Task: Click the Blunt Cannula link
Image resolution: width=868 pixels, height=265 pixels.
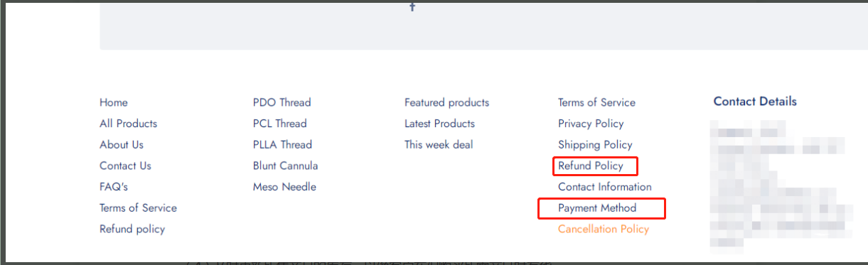Action: (x=286, y=166)
